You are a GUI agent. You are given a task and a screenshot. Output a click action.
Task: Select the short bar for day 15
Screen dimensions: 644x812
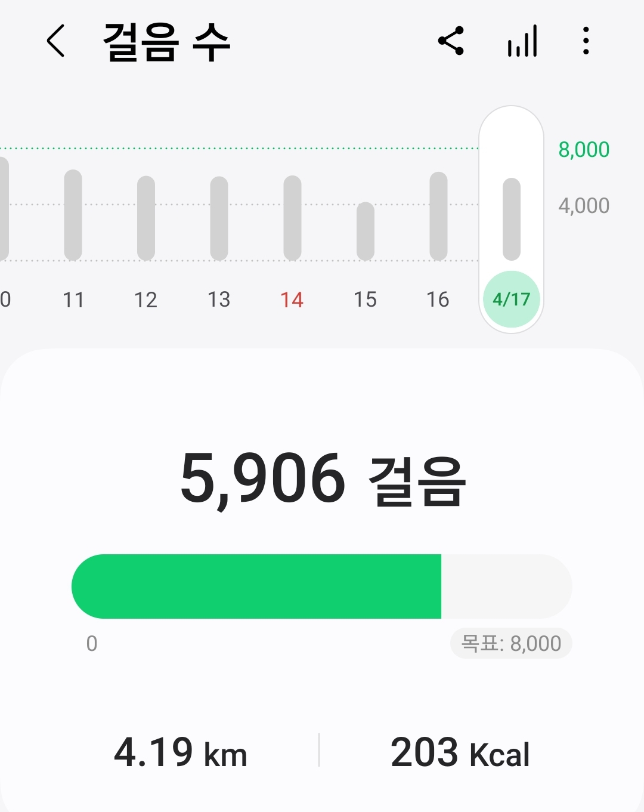(365, 231)
